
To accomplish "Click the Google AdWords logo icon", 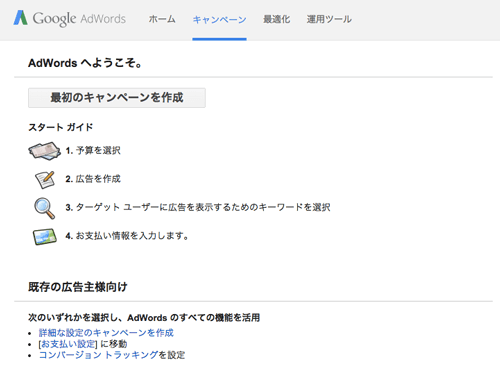I will [20, 18].
